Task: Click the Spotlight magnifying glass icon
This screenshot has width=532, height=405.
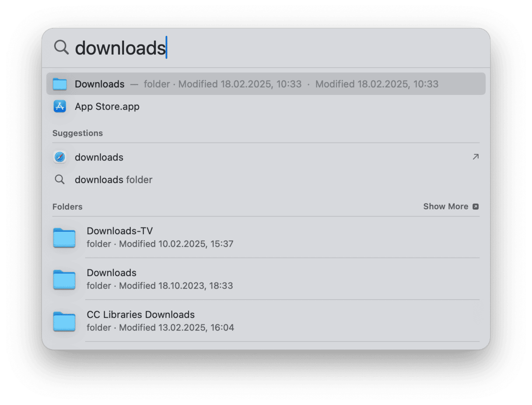Action: click(61, 47)
